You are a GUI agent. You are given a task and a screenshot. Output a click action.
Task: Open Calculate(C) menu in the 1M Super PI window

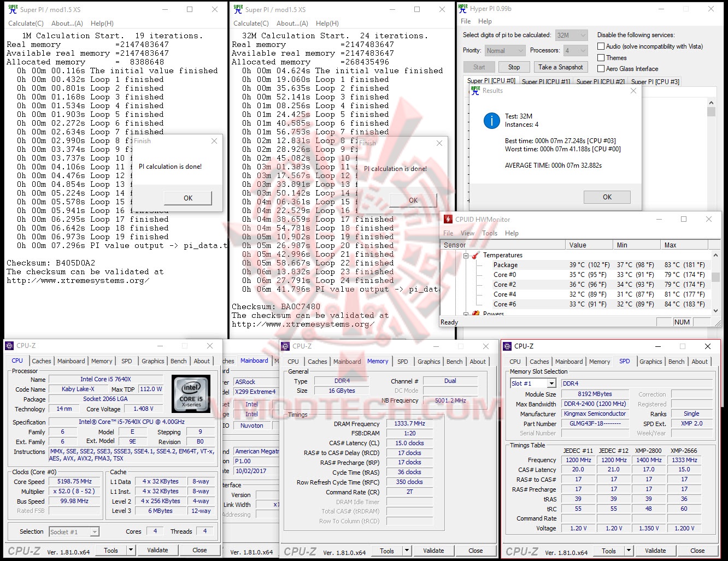[26, 23]
